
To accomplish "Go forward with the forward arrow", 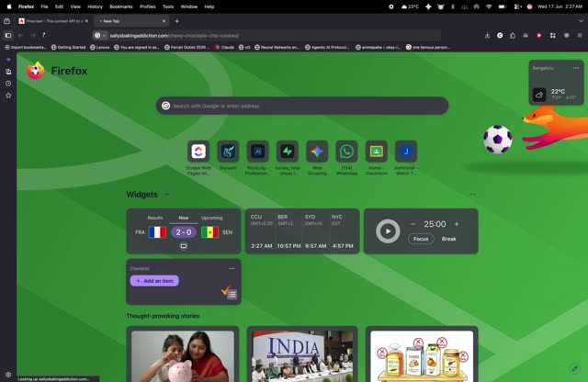I will click(33, 35).
